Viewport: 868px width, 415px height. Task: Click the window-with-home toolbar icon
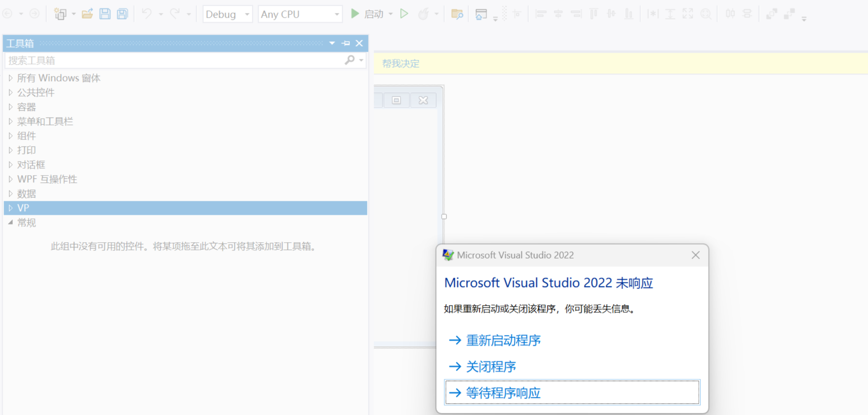[481, 14]
